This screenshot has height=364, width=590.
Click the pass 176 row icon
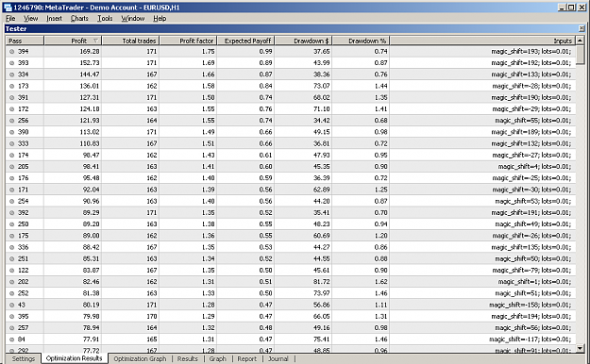11,178
